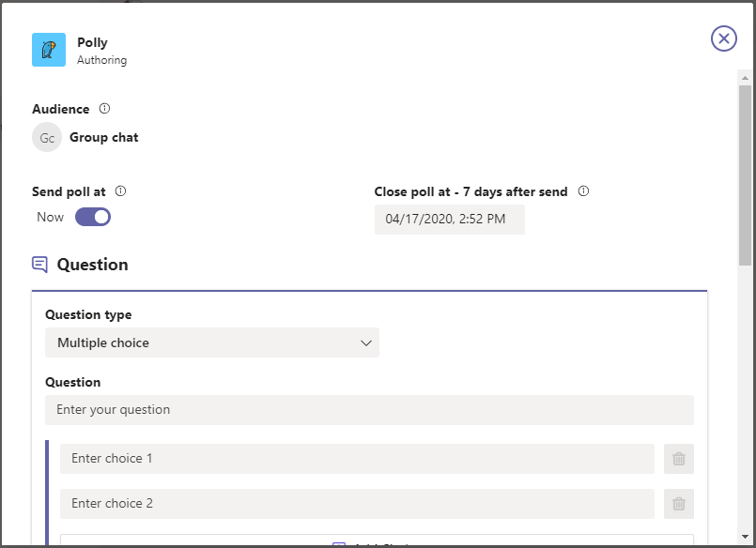
Task: Click the Group chat audience label
Action: [104, 137]
